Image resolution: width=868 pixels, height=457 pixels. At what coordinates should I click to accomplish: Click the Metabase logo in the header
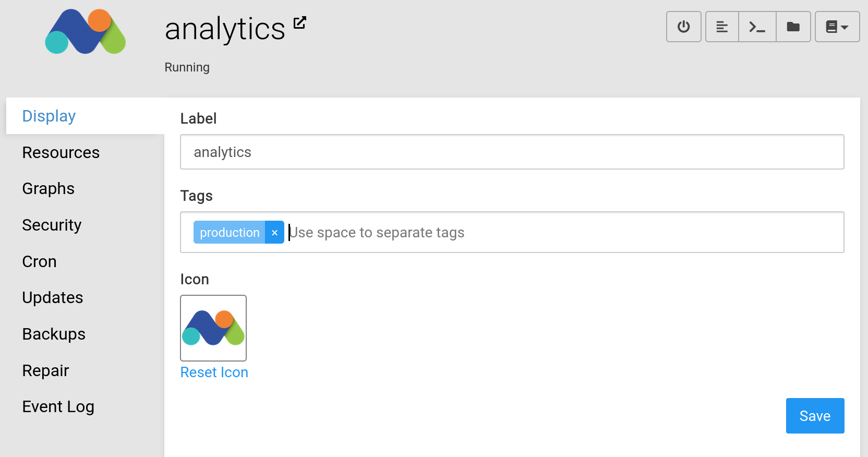(x=86, y=31)
